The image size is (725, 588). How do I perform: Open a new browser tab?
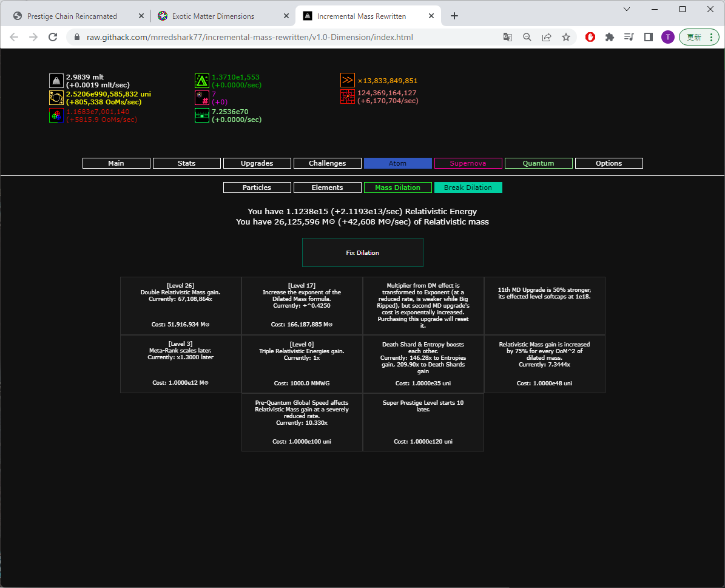(x=454, y=16)
